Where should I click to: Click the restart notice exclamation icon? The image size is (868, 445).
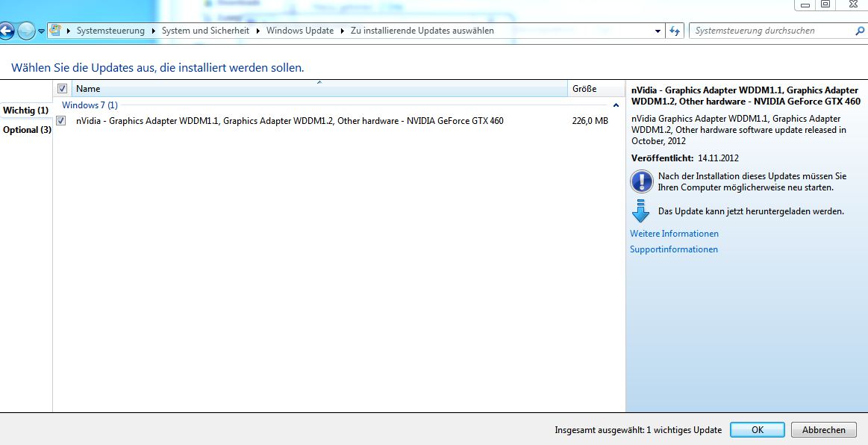(x=642, y=181)
